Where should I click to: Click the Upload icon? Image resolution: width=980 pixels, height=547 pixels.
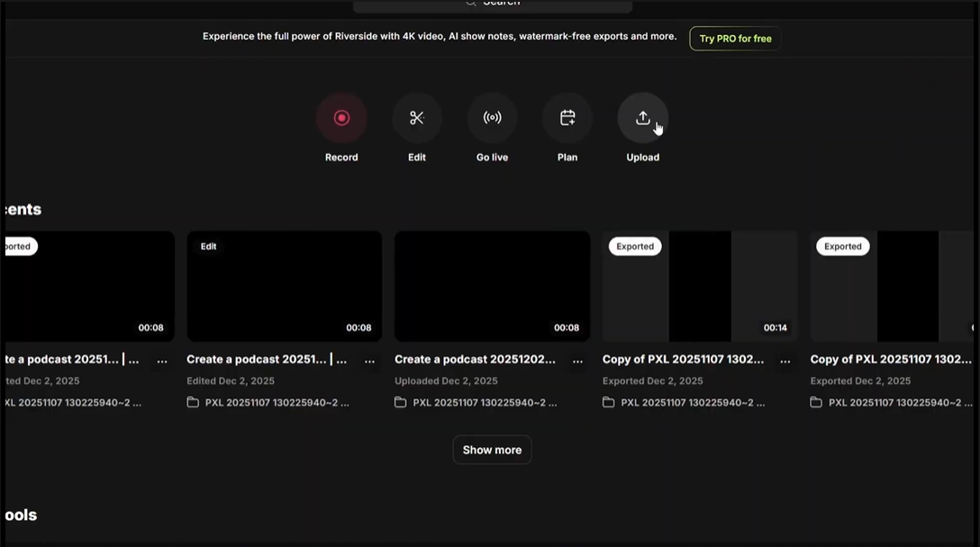[642, 118]
